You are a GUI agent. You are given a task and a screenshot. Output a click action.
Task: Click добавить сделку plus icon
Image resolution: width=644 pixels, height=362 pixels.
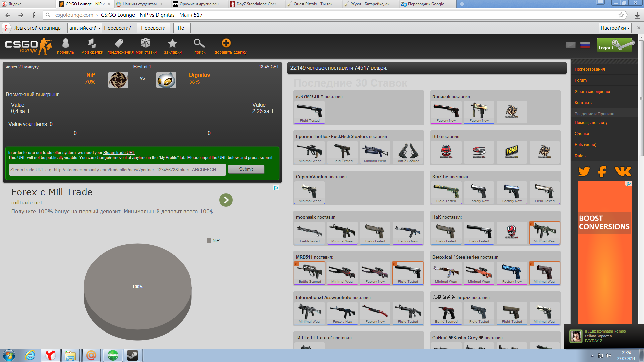click(226, 43)
